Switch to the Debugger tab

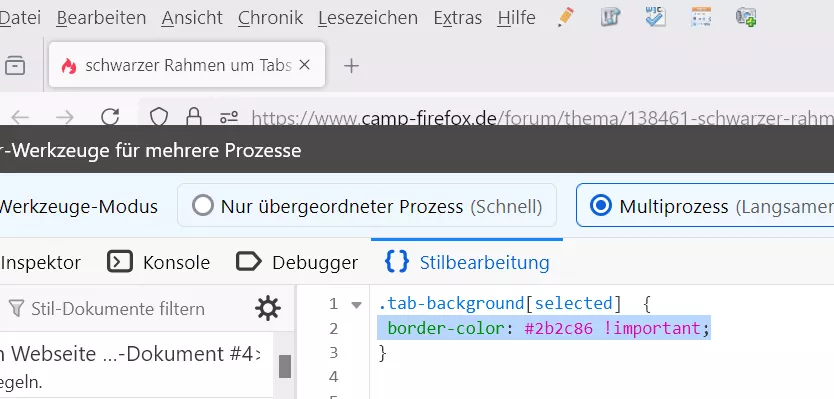click(x=297, y=262)
